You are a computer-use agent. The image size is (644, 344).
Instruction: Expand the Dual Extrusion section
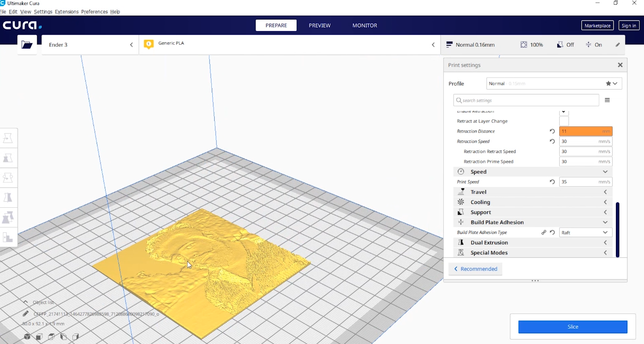click(x=533, y=243)
